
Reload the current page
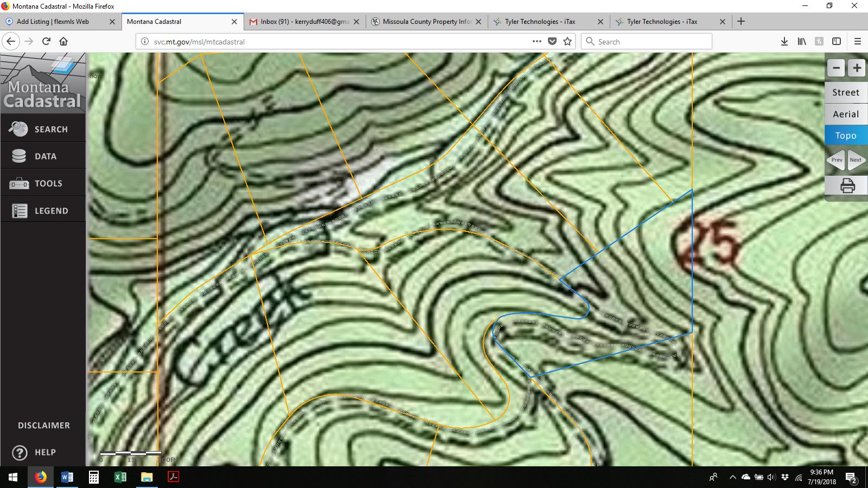[x=46, y=41]
